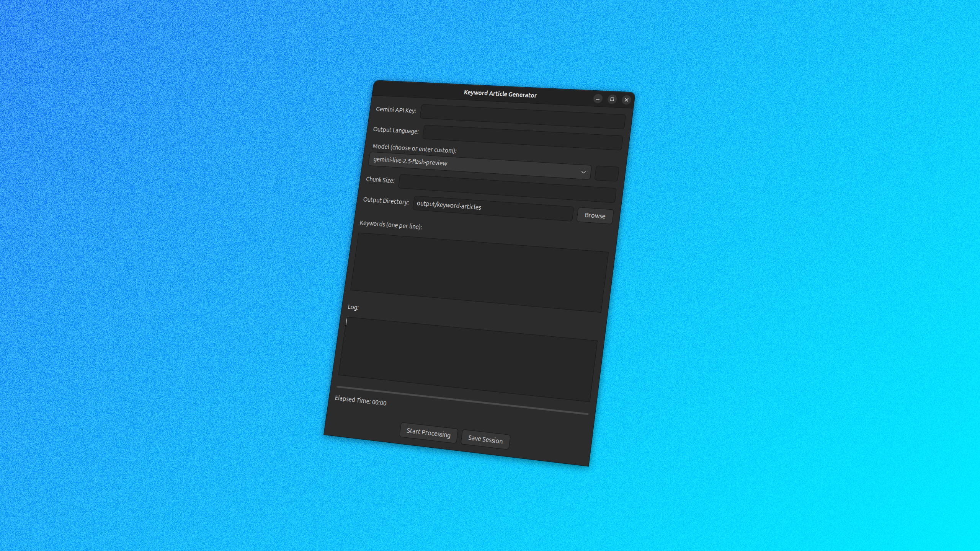Image resolution: width=980 pixels, height=551 pixels.
Task: Close the Keyword Article Generator window
Action: pos(626,100)
